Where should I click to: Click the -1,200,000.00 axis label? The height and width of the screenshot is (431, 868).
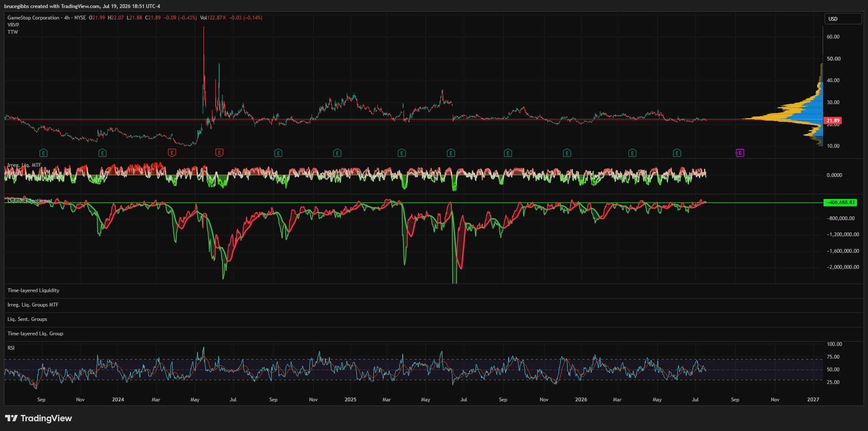coord(843,235)
